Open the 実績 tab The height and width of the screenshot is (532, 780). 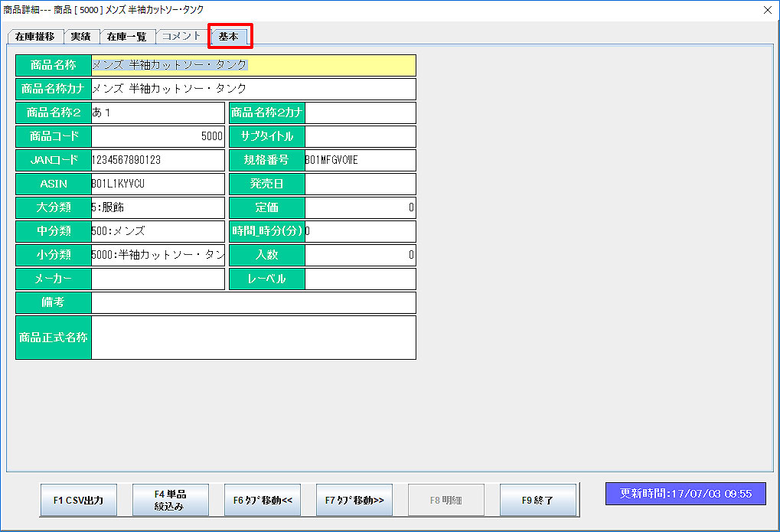coord(80,36)
